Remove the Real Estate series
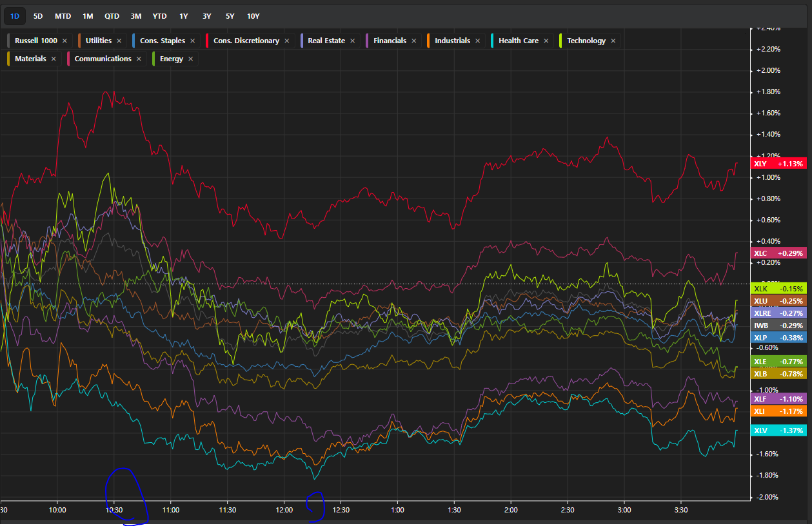 pos(352,41)
